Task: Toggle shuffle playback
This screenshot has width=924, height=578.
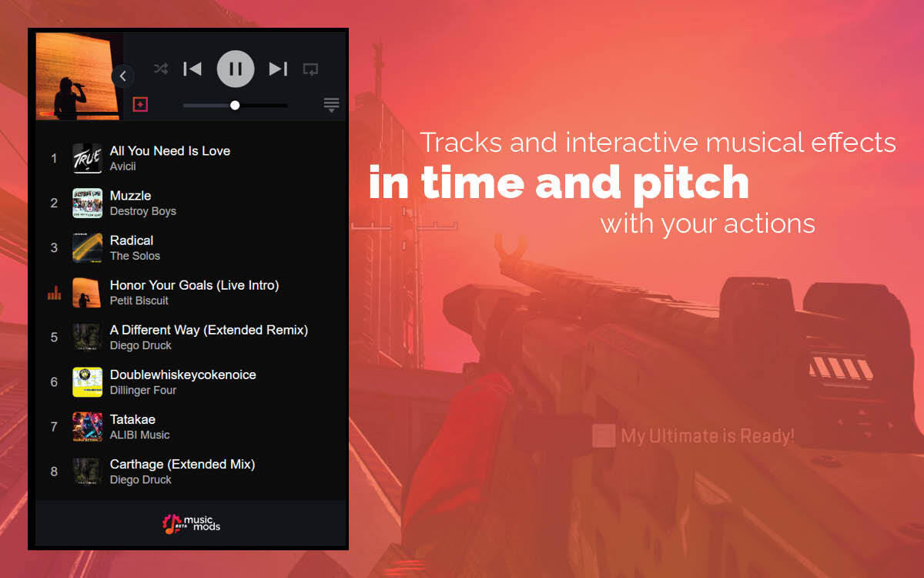Action: click(160, 69)
